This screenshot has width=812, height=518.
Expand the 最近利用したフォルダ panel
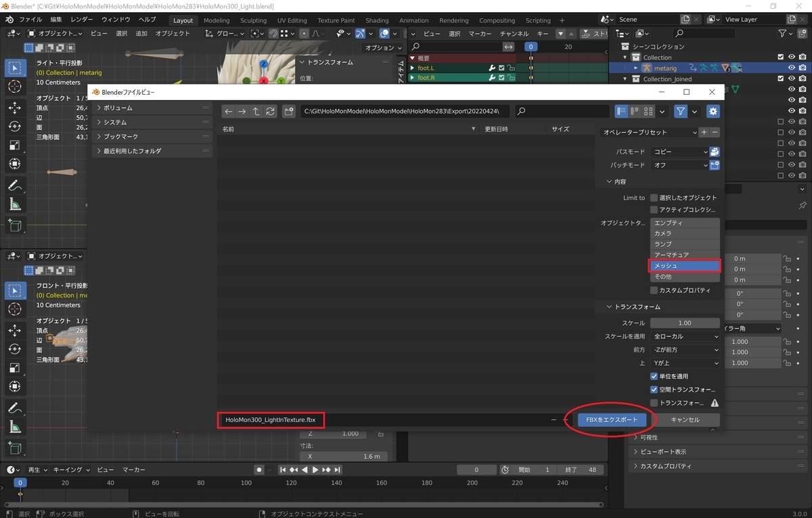152,151
